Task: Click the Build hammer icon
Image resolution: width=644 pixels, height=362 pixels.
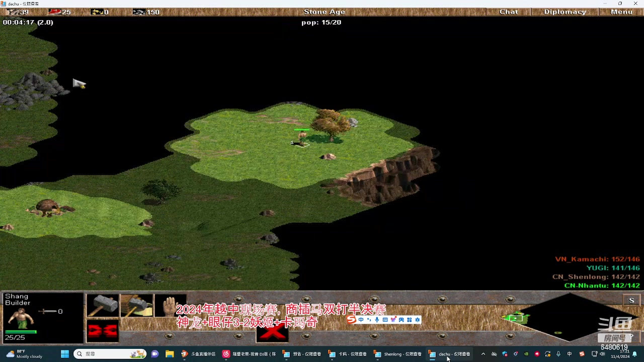Action: [103, 306]
